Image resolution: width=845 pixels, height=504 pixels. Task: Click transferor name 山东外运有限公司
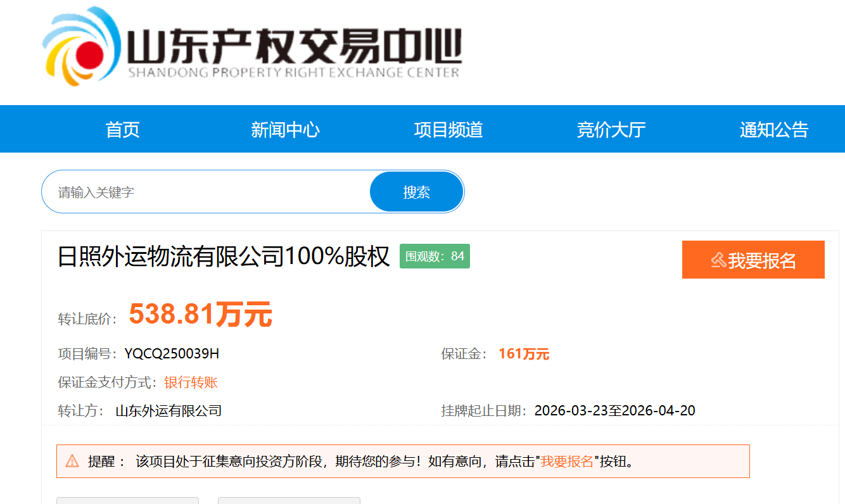[168, 410]
